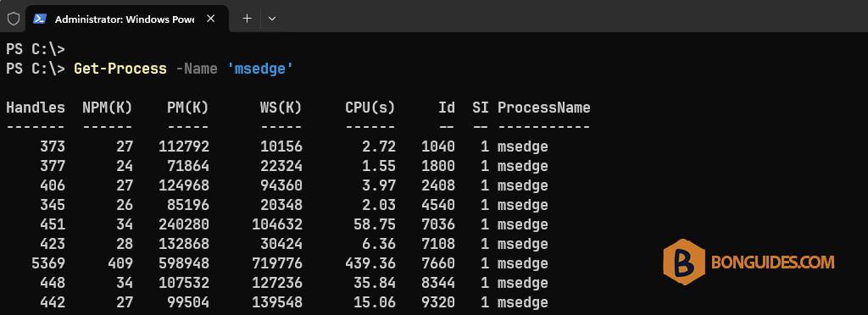The width and height of the screenshot is (868, 315).
Task: Click the PowerShell icon on the tab
Action: [x=39, y=19]
